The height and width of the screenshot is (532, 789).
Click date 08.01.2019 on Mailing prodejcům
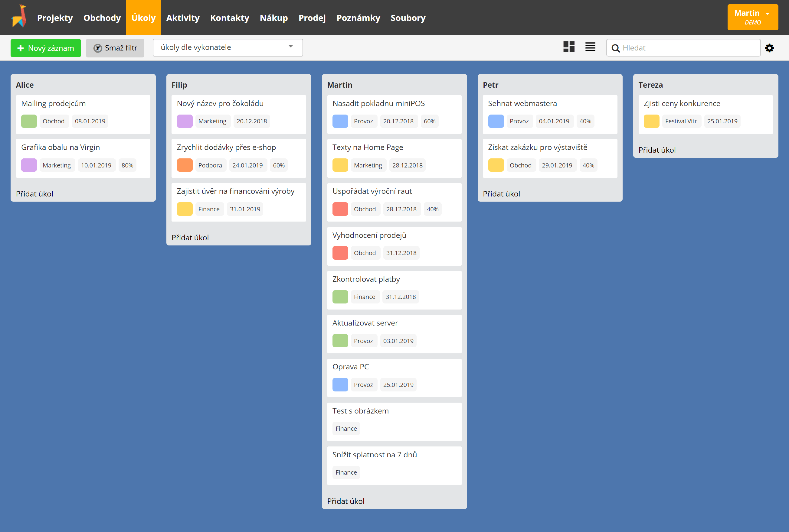90,121
